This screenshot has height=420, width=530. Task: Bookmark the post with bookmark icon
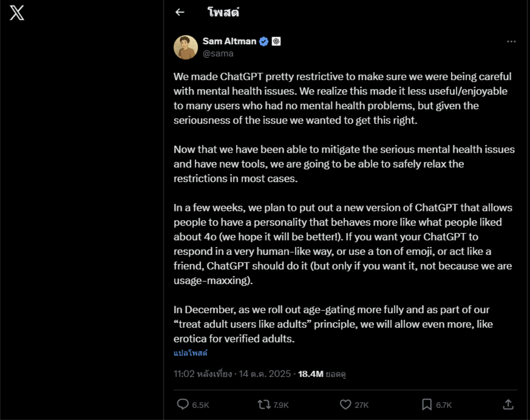[426, 404]
